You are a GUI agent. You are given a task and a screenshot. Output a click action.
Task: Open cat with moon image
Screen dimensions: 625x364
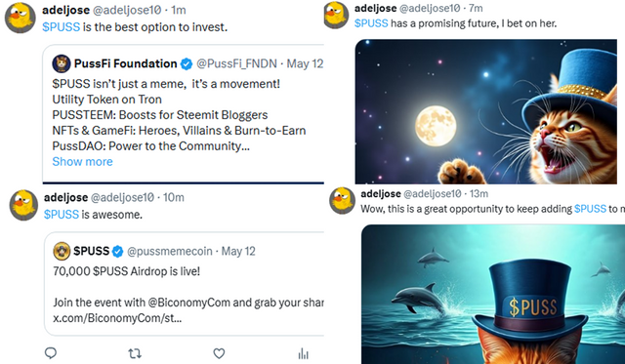click(x=486, y=111)
